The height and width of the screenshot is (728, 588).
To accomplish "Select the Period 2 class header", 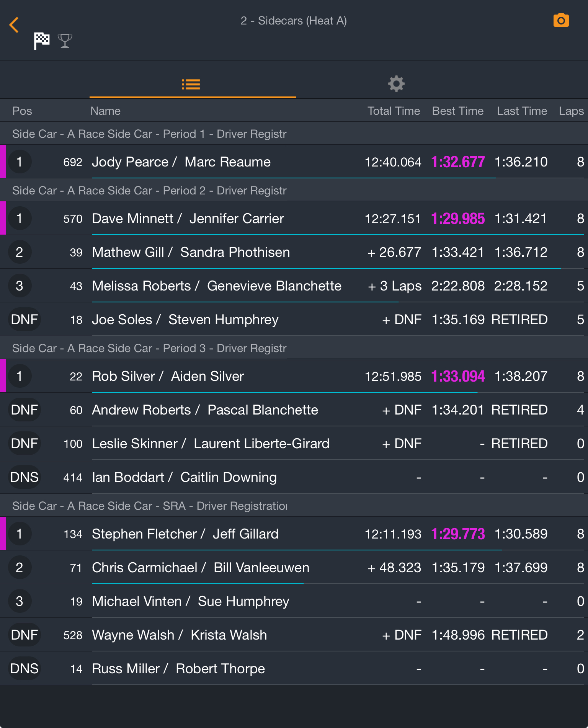I will click(294, 190).
